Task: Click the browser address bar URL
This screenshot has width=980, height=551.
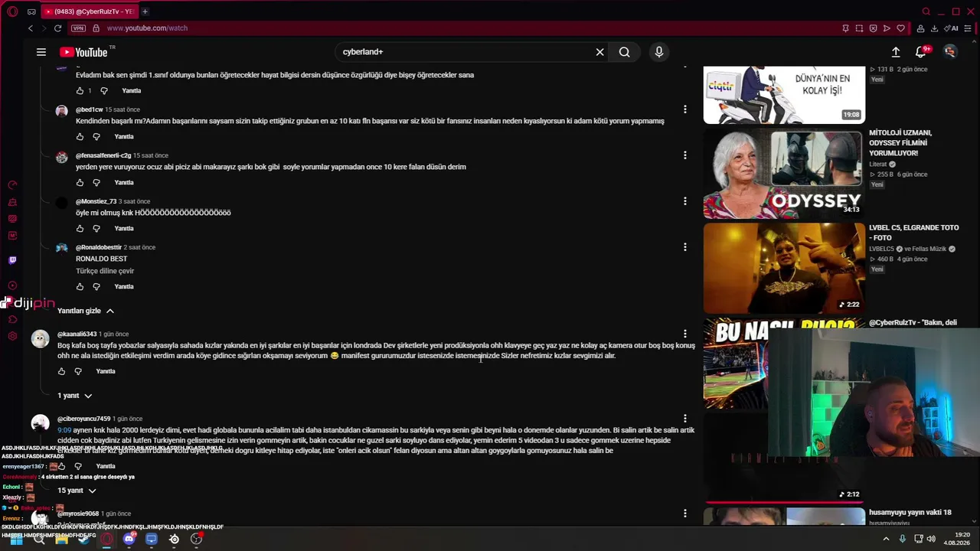Action: [147, 28]
